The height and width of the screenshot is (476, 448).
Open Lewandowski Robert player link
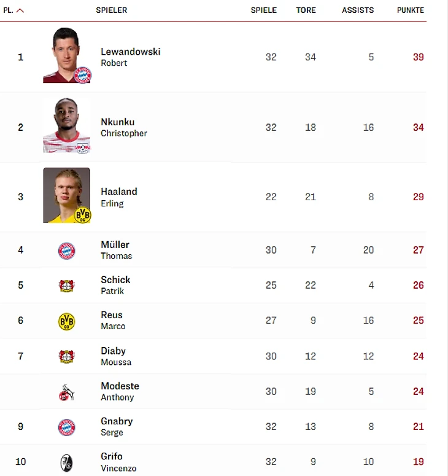coord(130,57)
